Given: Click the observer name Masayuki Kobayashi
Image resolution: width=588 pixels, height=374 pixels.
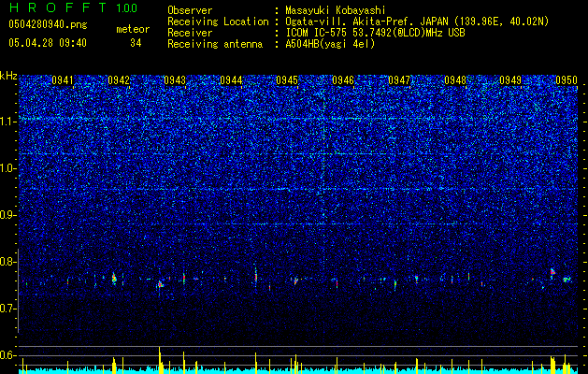Looking at the screenshot, I should point(335,10).
